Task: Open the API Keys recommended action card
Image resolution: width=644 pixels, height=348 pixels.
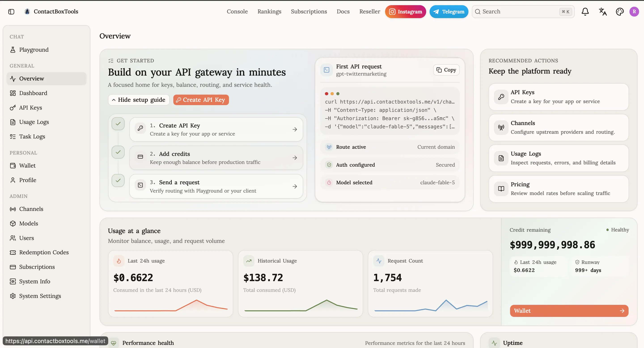Action: click(559, 97)
